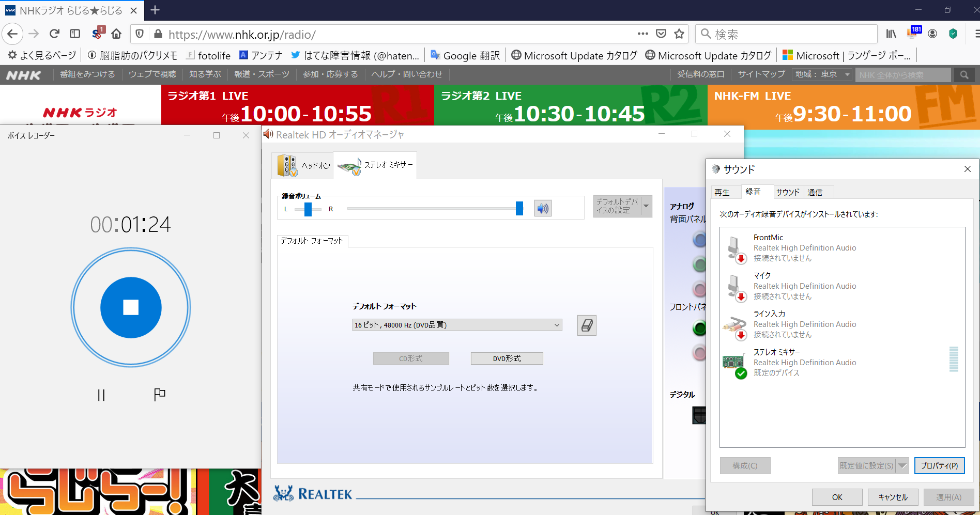Click the 受信料の窓口 link

[701, 74]
